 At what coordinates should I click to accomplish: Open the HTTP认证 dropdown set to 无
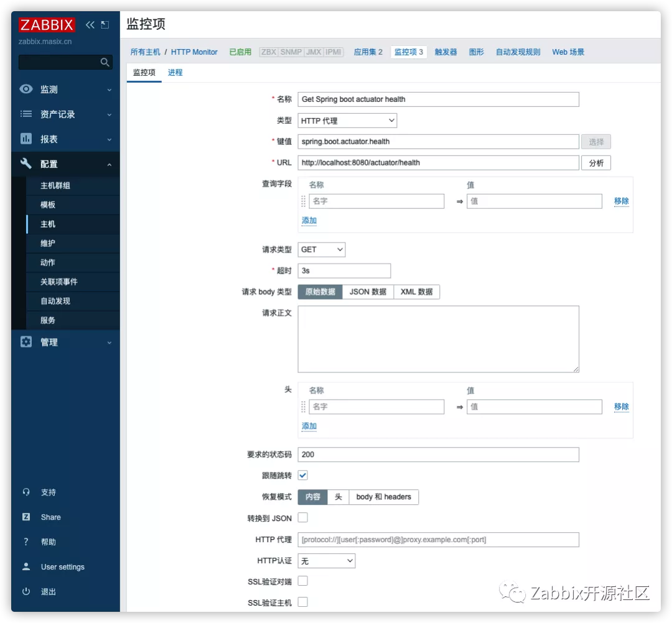pyautogui.click(x=326, y=560)
